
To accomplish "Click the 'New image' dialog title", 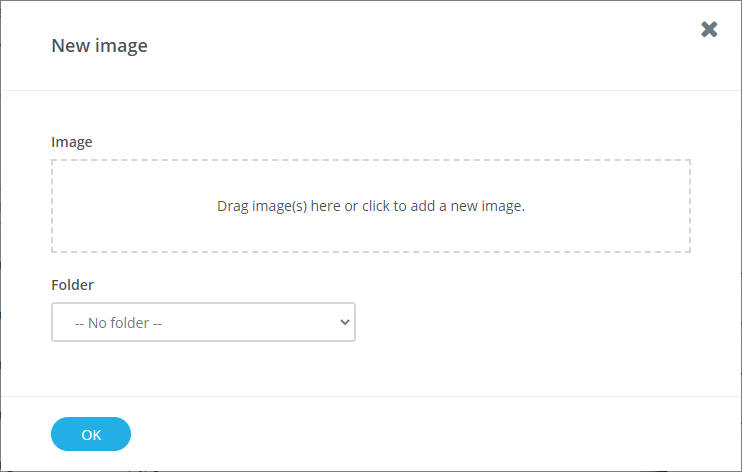I will tap(99, 45).
